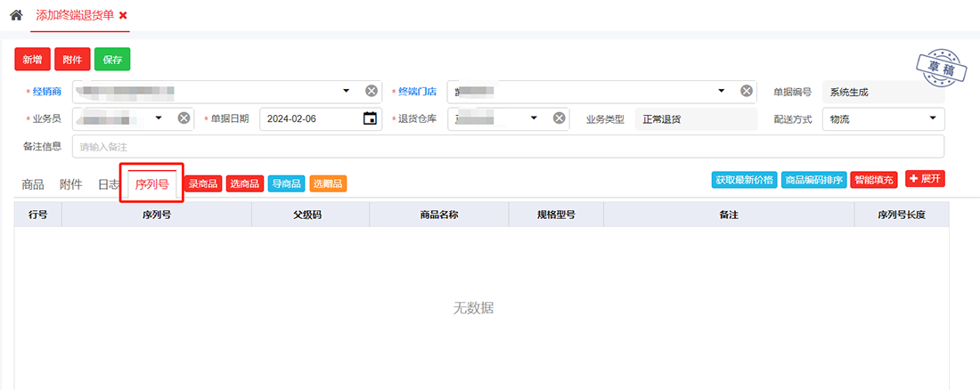The image size is (980, 390).
Task: Clear the 终端门店 selection
Action: click(747, 91)
